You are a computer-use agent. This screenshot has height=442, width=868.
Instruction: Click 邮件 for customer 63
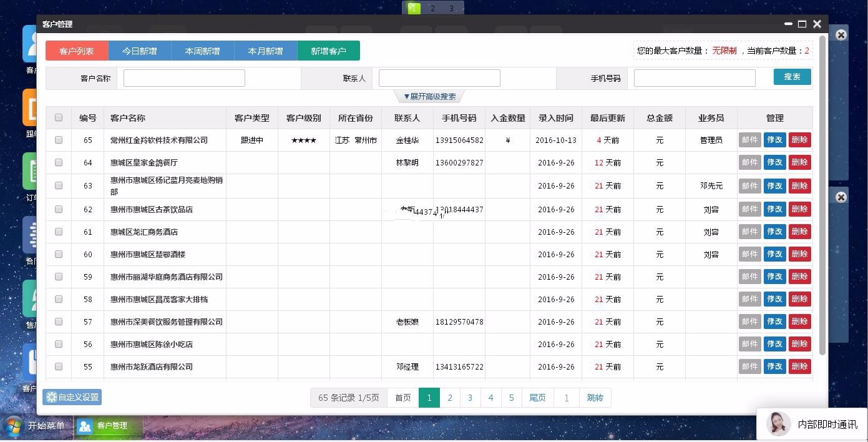click(750, 185)
